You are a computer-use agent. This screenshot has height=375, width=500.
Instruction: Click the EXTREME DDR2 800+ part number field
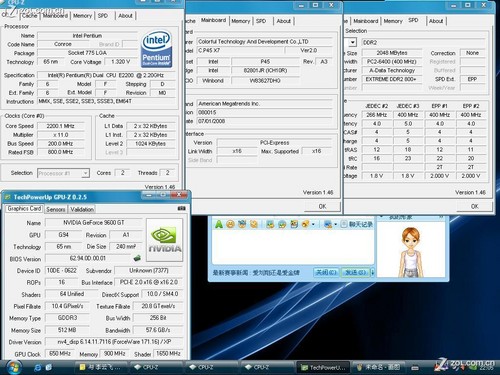tap(392, 79)
